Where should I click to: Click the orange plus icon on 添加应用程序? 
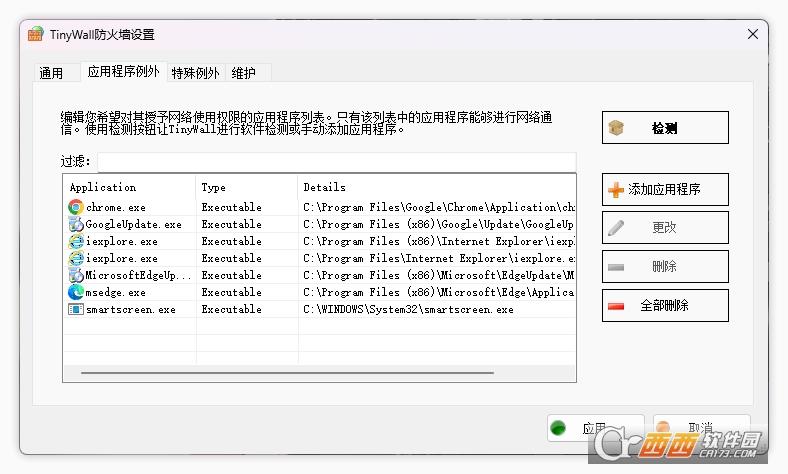pos(616,189)
